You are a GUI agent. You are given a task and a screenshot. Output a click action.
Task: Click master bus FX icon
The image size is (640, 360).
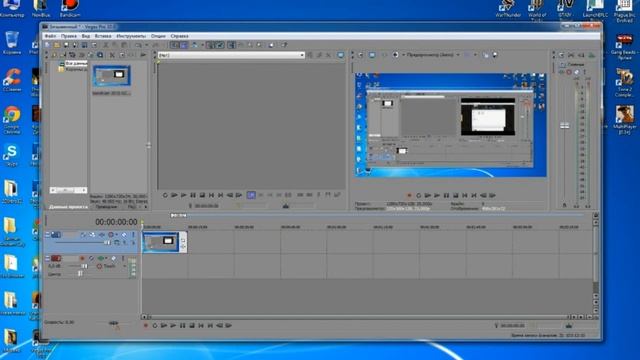562,72
